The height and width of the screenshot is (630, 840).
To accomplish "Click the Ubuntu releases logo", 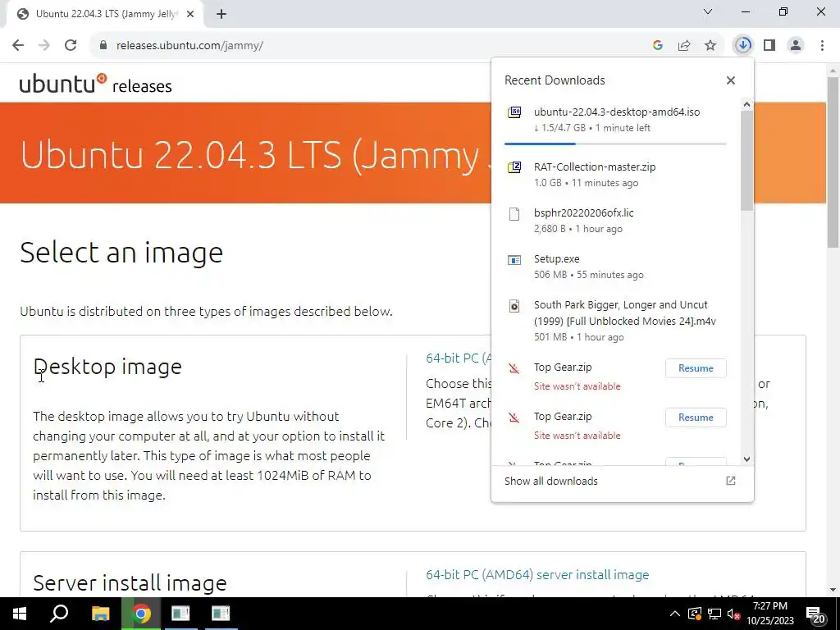I will [x=95, y=84].
